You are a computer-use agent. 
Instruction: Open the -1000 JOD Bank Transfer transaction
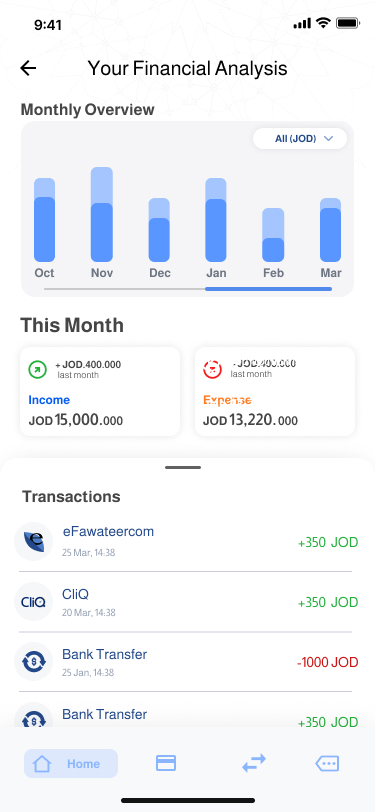(x=185, y=662)
